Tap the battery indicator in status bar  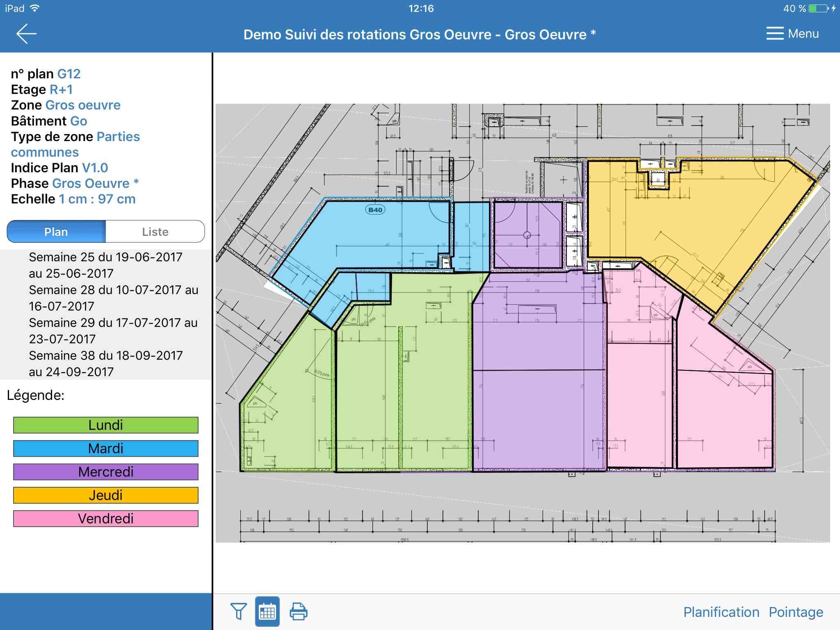click(818, 8)
